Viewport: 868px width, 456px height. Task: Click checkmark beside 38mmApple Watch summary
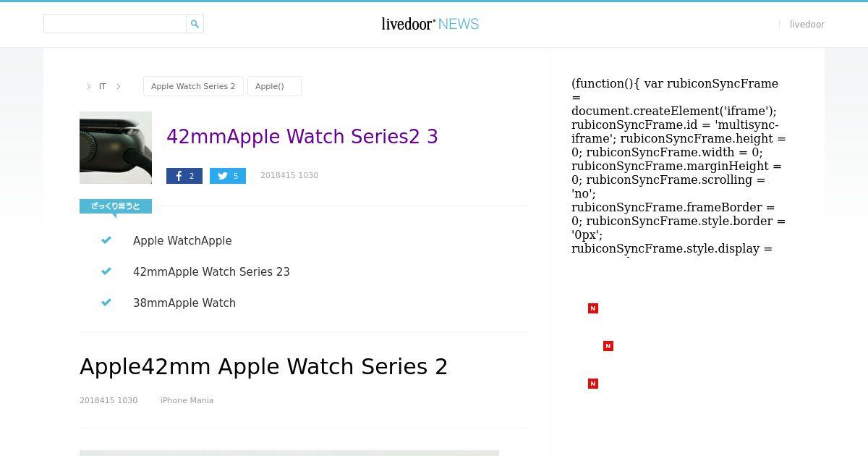coord(106,303)
